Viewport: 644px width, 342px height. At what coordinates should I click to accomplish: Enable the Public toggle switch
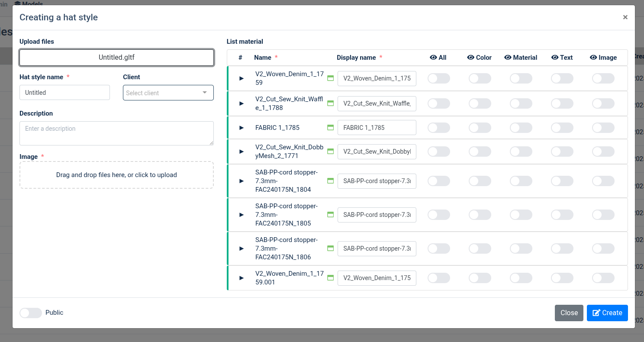point(31,313)
